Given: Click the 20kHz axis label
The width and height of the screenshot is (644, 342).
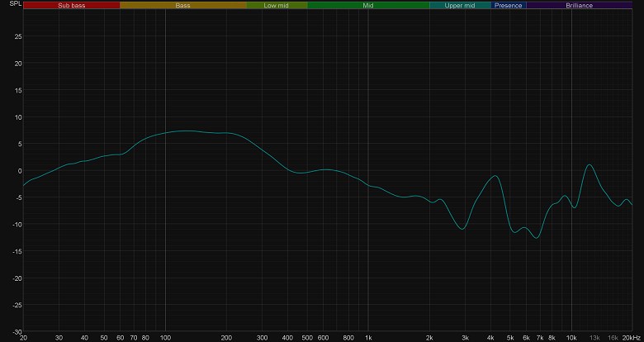Looking at the screenshot, I should (632, 338).
